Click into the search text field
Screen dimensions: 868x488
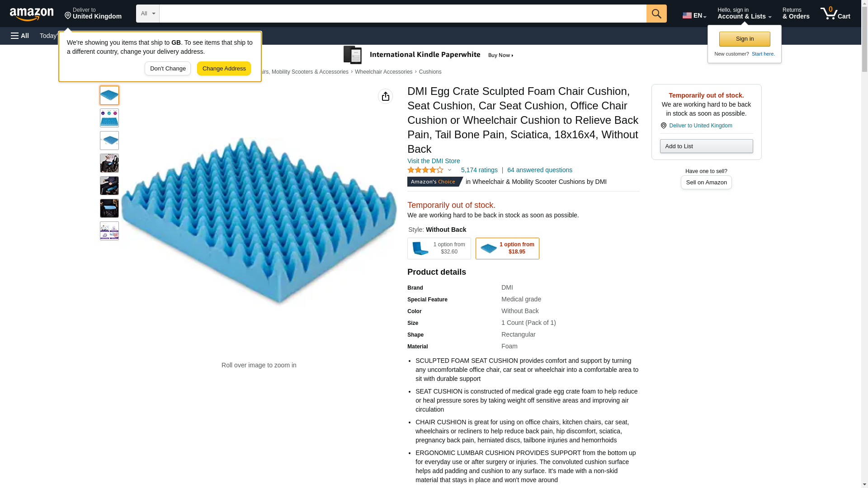click(402, 14)
